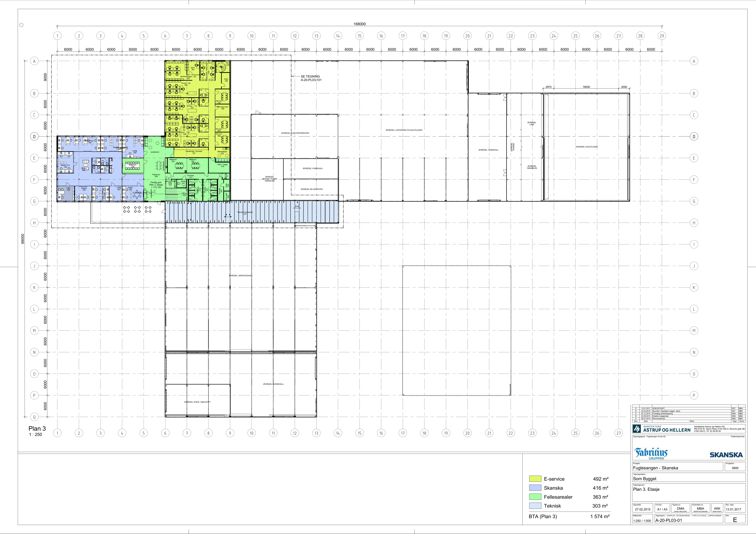Click the project number 3900

[x=735, y=468]
